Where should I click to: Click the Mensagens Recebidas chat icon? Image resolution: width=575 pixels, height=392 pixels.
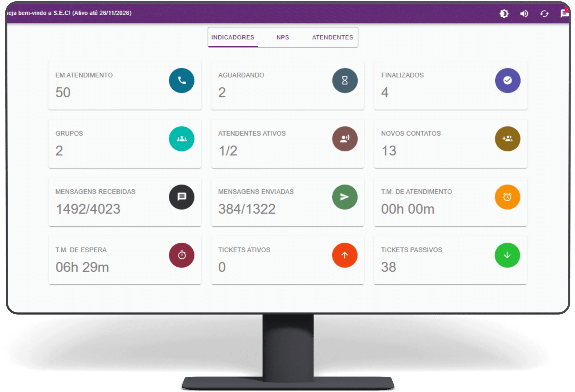point(182,197)
